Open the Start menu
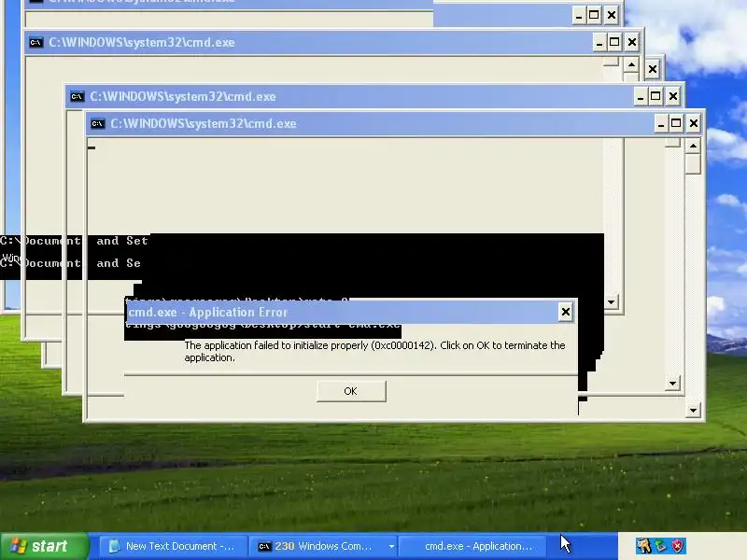Screen dimensions: 747x560 (x=44, y=546)
